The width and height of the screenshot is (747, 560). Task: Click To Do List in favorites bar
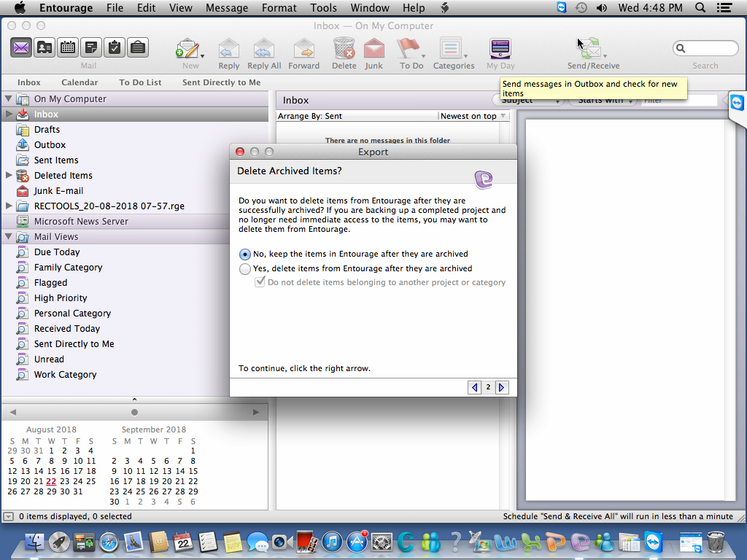point(140,82)
